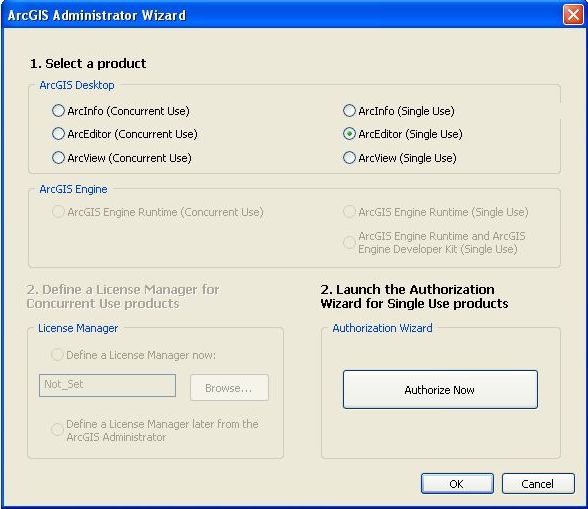This screenshot has width=588, height=509.
Task: Confirm with the OK button
Action: [457, 483]
